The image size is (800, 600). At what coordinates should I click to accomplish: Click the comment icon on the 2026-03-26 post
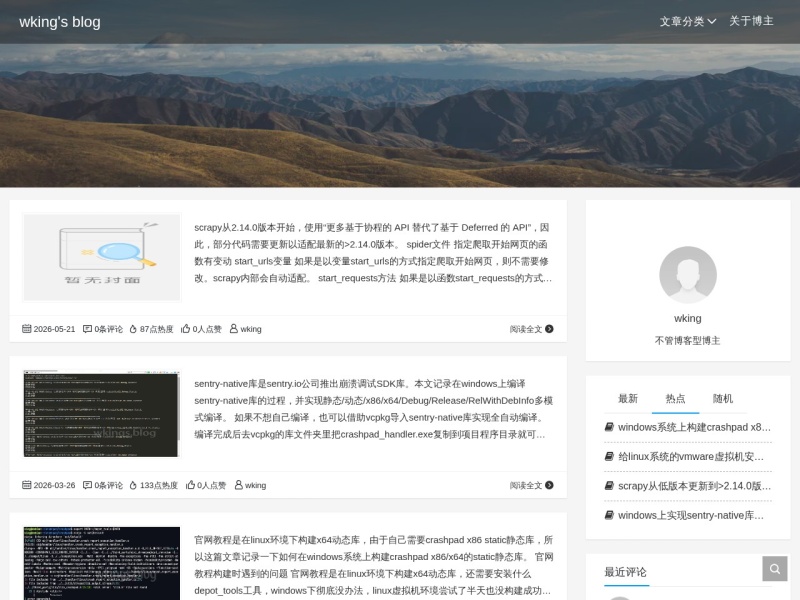click(x=87, y=485)
